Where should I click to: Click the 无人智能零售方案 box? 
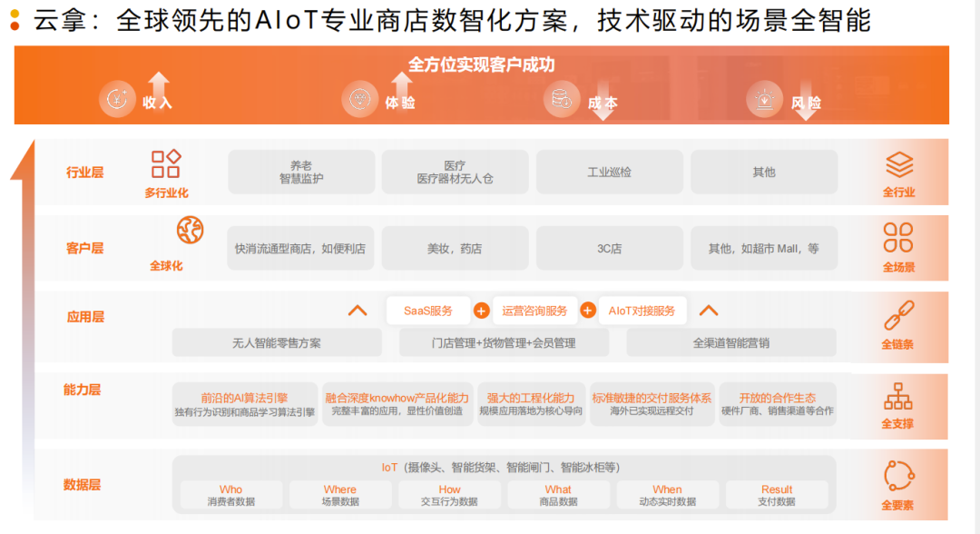pyautogui.click(x=277, y=342)
